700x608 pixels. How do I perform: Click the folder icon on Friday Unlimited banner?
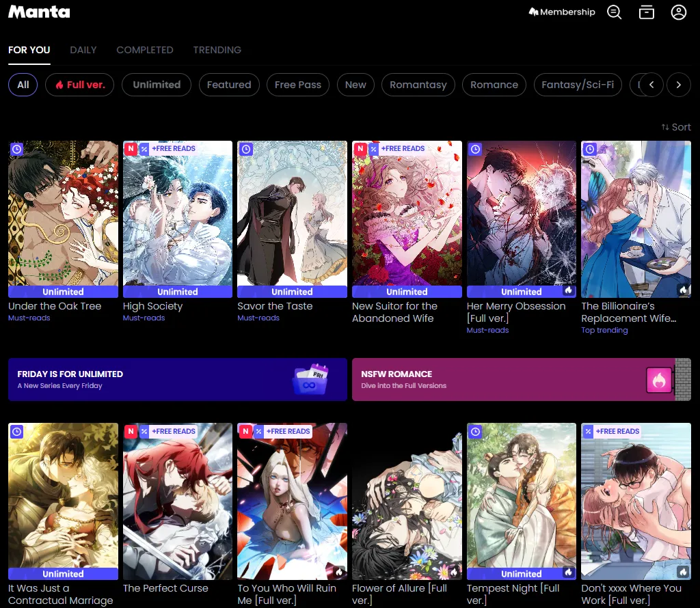pyautogui.click(x=310, y=380)
